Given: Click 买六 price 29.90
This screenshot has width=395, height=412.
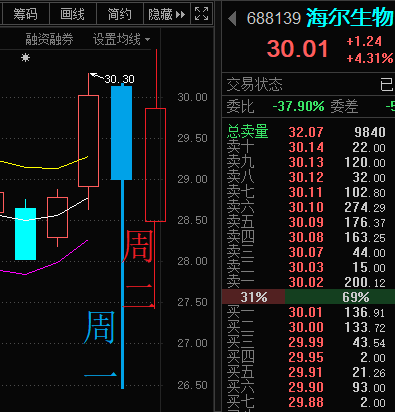Looking at the screenshot, I should click(x=306, y=387).
